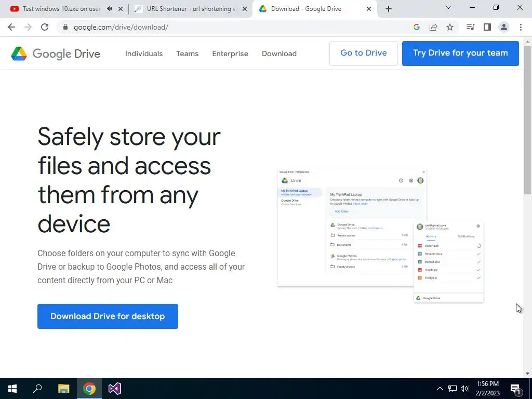Open Visual Studio from the taskbar
The height and width of the screenshot is (399, 532).
click(115, 389)
